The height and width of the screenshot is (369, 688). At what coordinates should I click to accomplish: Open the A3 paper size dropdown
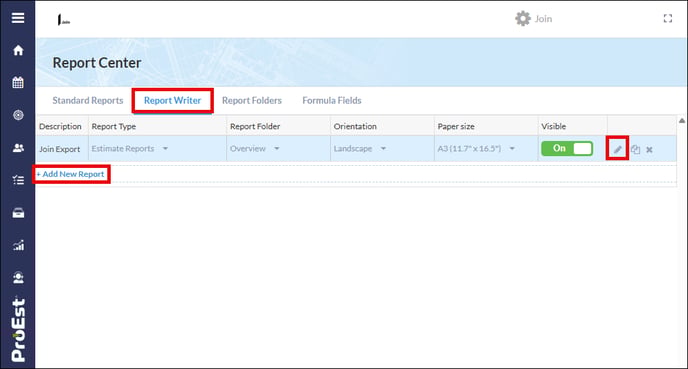point(512,149)
